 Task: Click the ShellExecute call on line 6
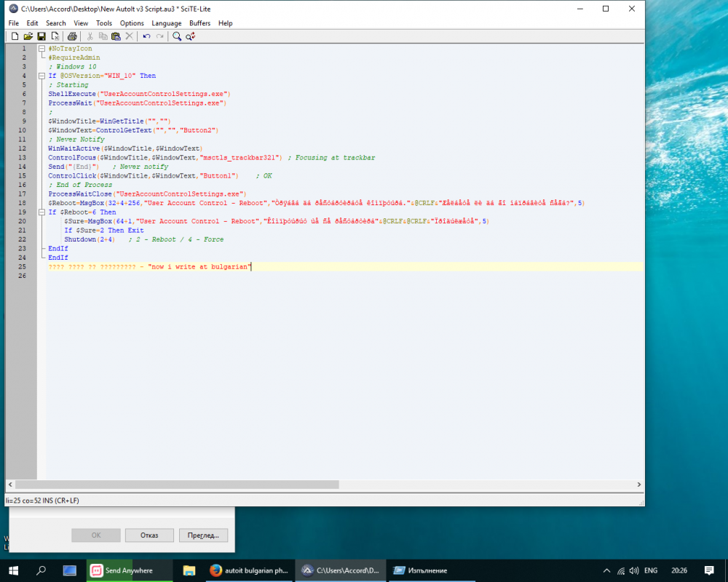[x=139, y=94]
